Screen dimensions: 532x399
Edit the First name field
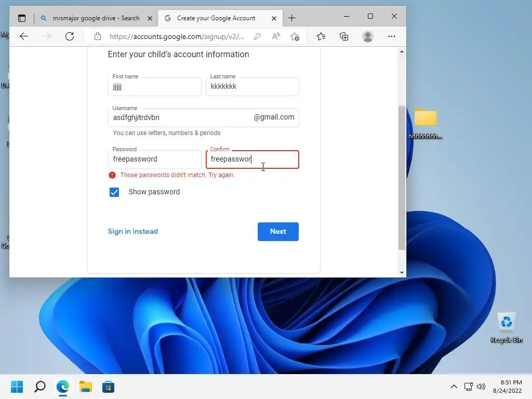point(155,87)
